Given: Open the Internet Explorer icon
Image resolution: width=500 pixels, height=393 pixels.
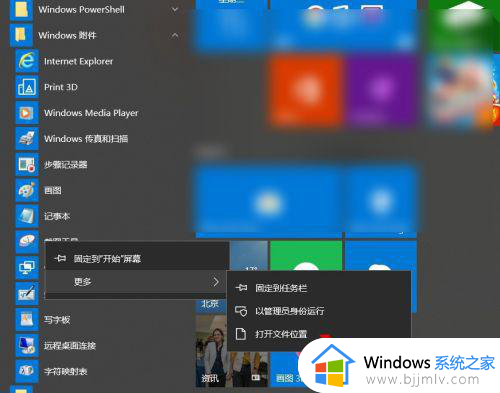Looking at the screenshot, I should [x=27, y=61].
